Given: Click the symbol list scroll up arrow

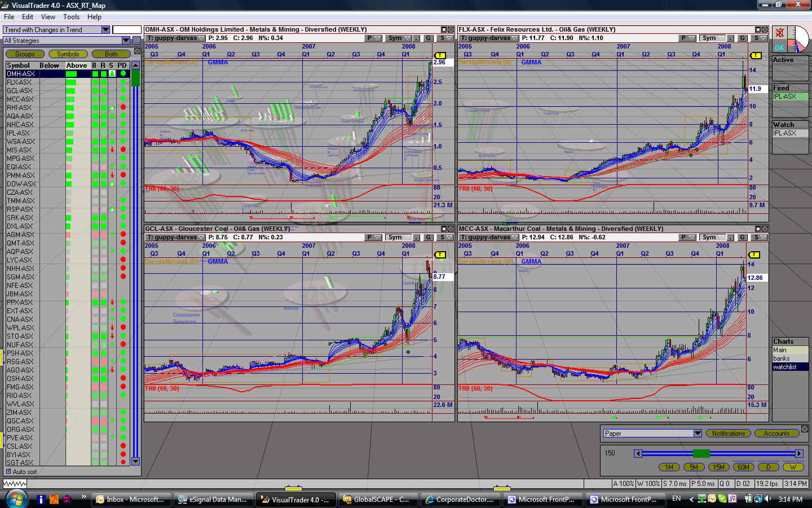Looking at the screenshot, I should pos(135,65).
